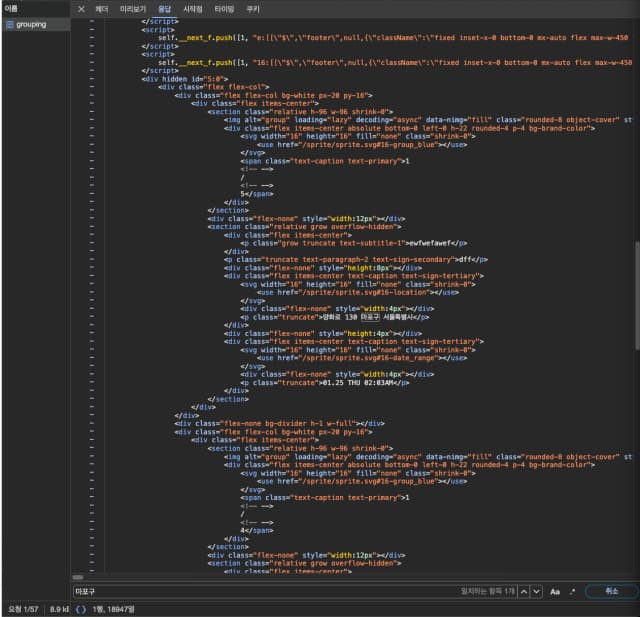Close the request details panel

click(x=81, y=9)
